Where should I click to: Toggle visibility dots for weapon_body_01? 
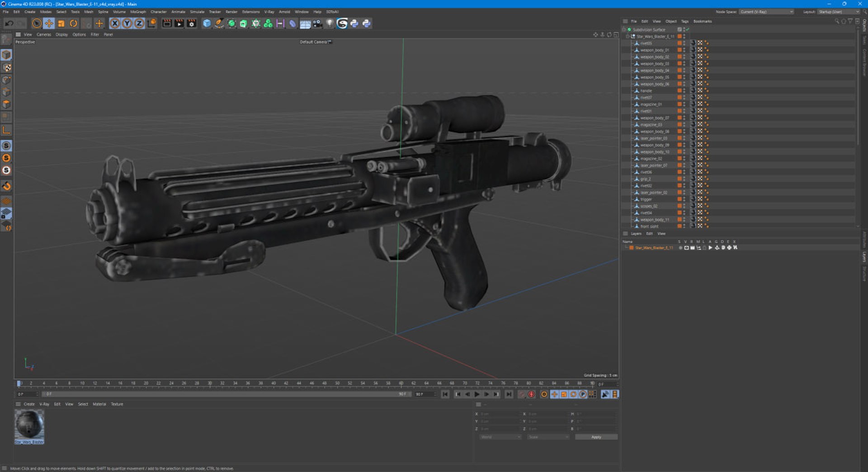click(x=684, y=50)
